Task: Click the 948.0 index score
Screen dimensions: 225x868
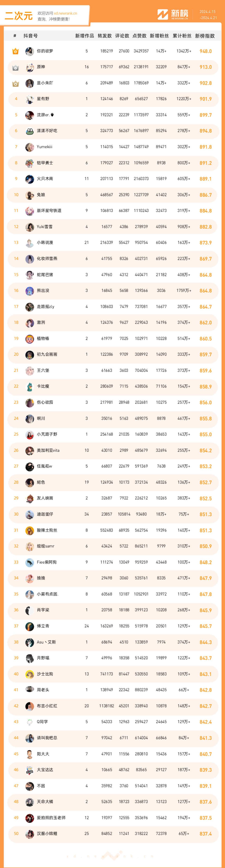Action: (205, 51)
